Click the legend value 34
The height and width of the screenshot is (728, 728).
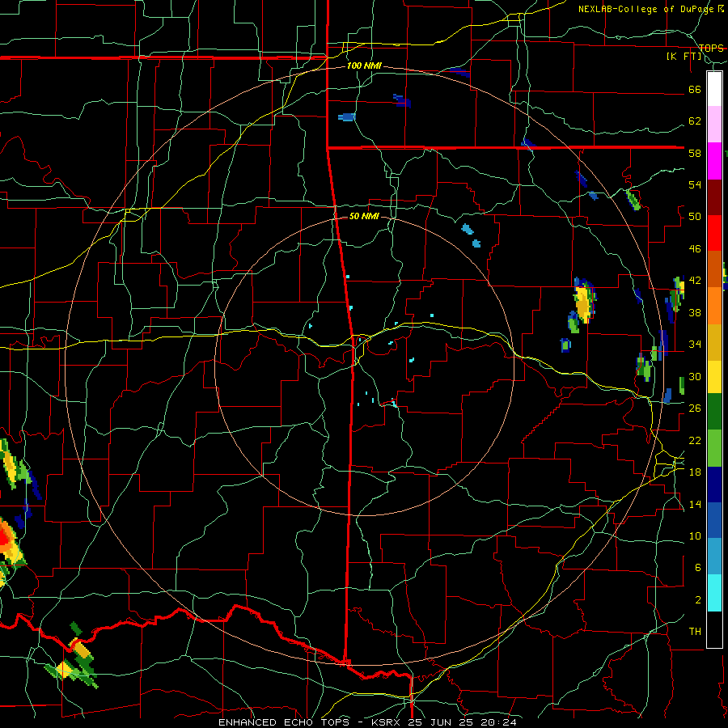tap(695, 345)
